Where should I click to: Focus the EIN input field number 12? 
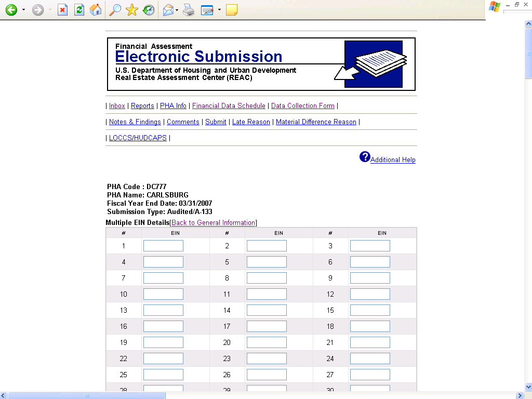[370, 294]
